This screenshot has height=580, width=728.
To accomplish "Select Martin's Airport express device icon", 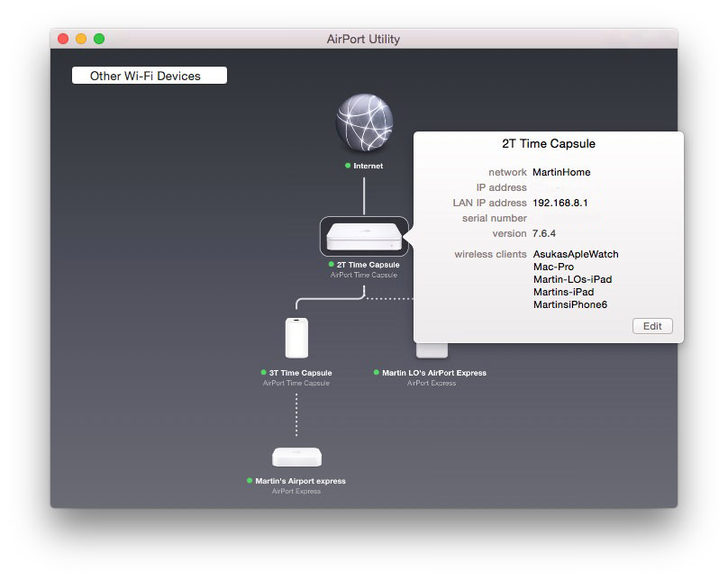I will (x=296, y=457).
